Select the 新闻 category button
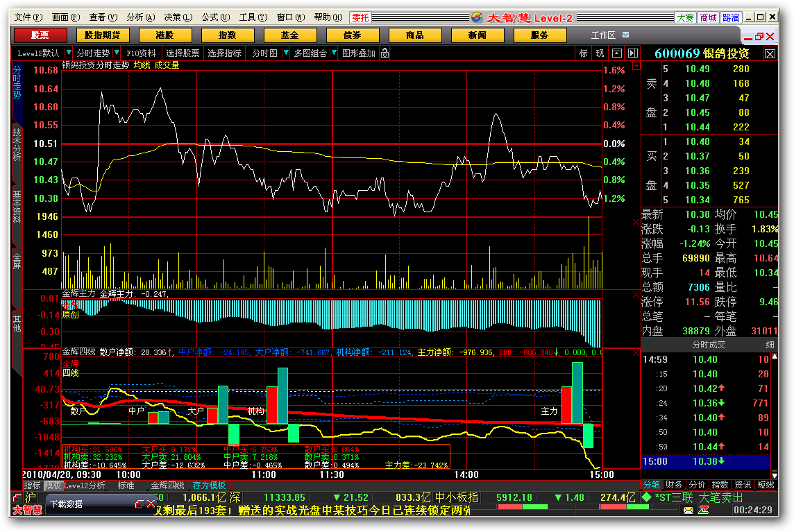Screen dimensions: 794x532 pyautogui.click(x=478, y=35)
